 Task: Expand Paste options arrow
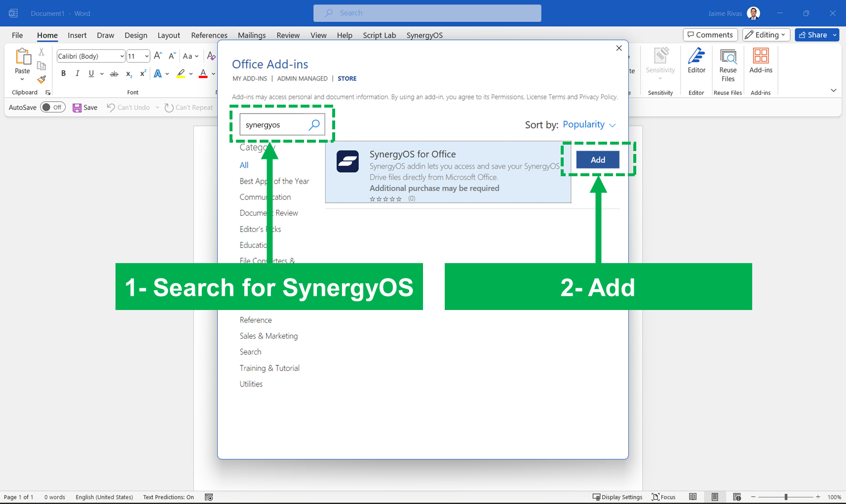[x=22, y=79]
